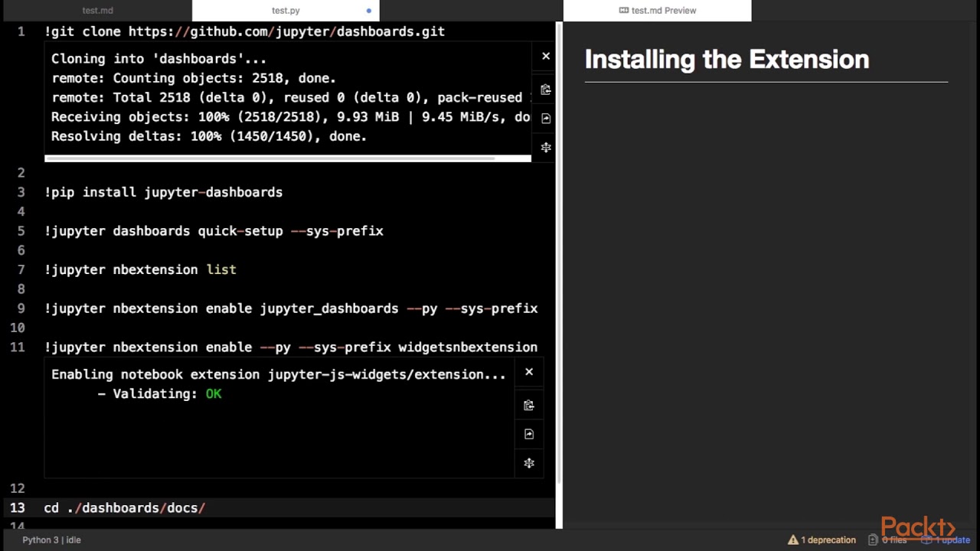The width and height of the screenshot is (980, 551).
Task: Click the 'cd ./dashboards/docs/' line
Action: (x=125, y=508)
